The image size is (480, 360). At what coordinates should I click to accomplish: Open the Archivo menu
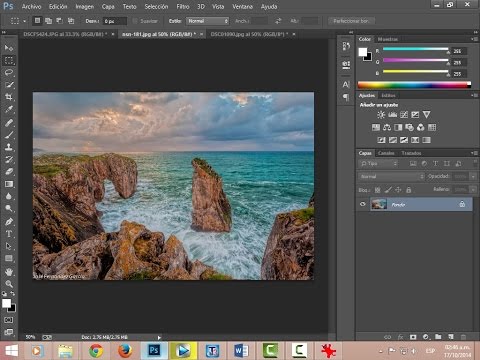click(x=31, y=7)
